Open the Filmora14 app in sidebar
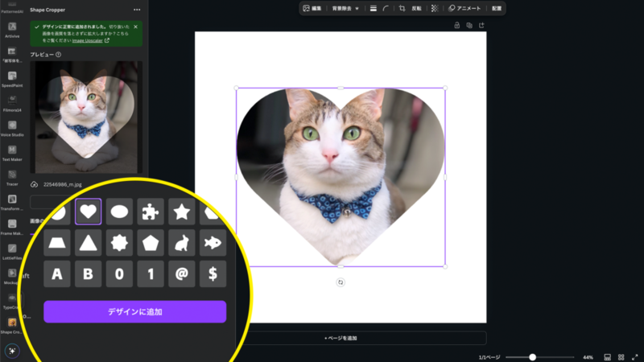 [12, 104]
